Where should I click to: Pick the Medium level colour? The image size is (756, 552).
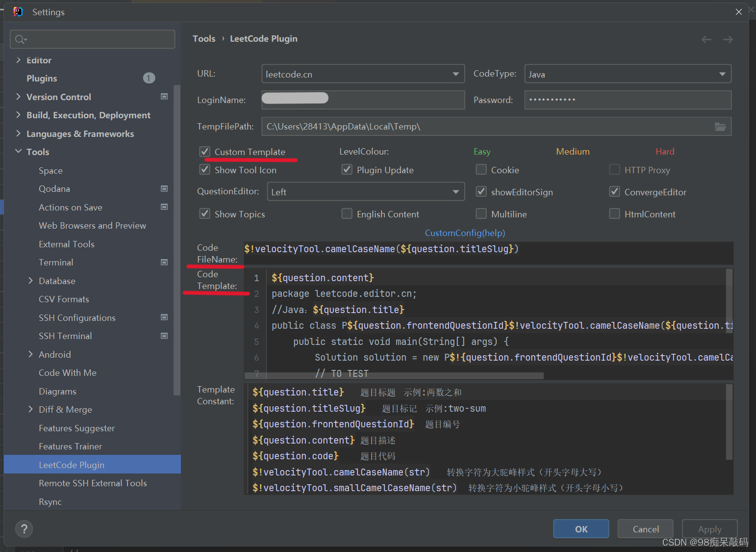(x=573, y=152)
